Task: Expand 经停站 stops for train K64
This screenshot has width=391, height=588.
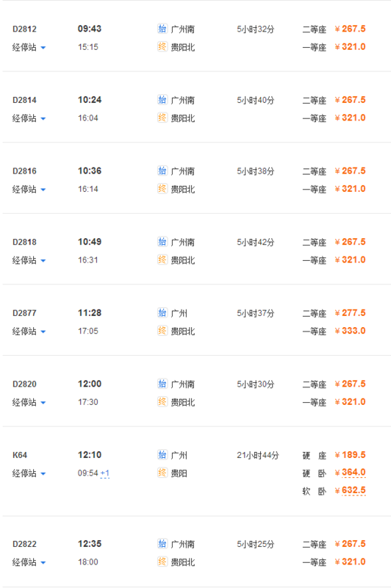Action: pos(29,473)
